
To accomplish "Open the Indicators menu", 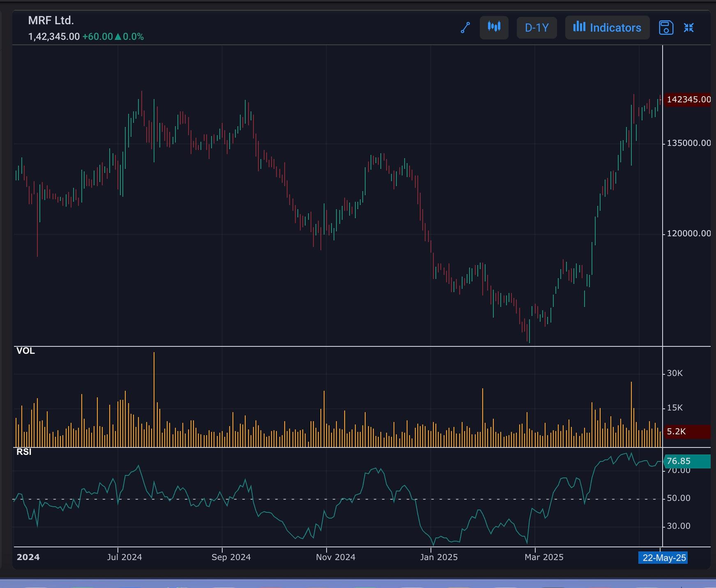I will click(607, 28).
